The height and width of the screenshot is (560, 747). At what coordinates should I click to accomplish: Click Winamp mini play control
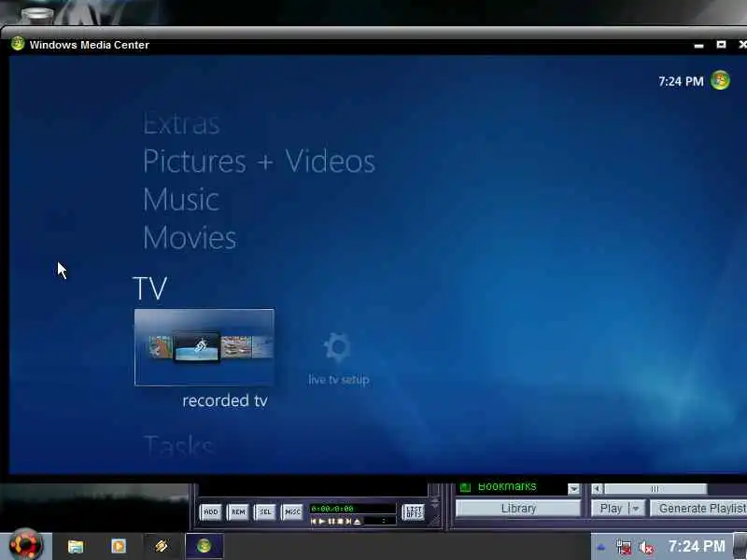point(322,522)
